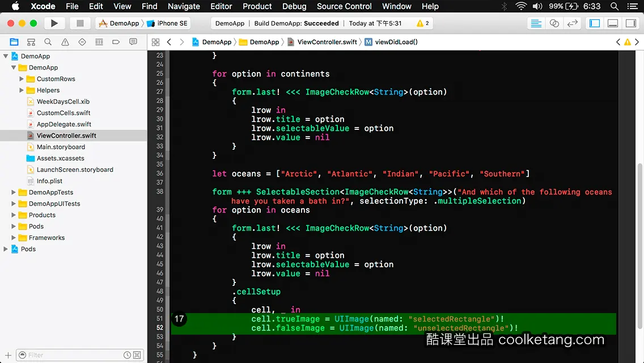Show only source-controlled files filter
644x363 pixels.
tap(137, 355)
